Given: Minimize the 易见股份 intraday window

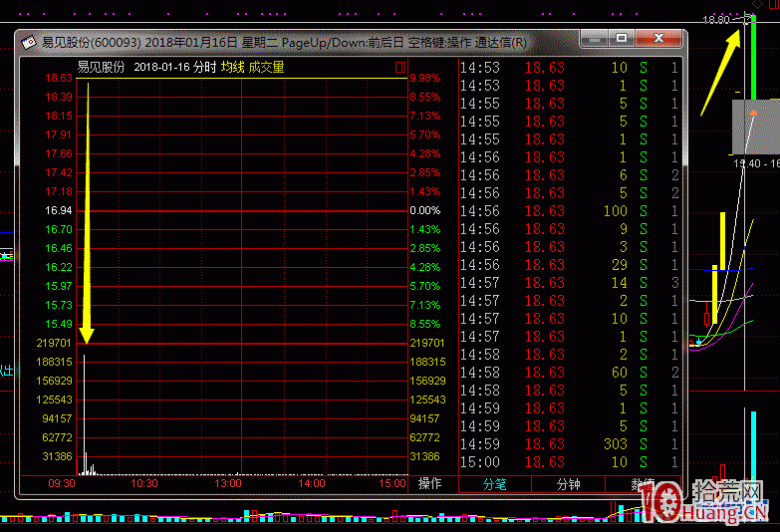Looking at the screenshot, I should (594, 38).
